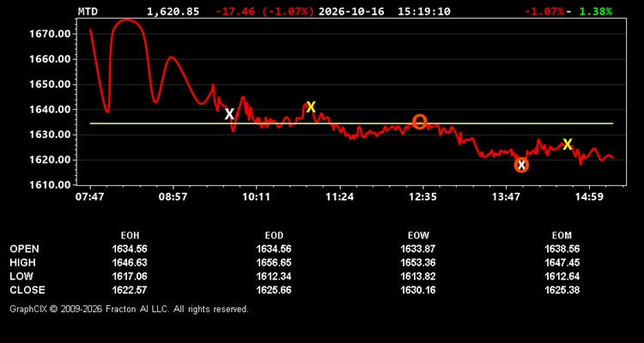
Task: Select EOM open value 1638.56
Action: [562, 249]
